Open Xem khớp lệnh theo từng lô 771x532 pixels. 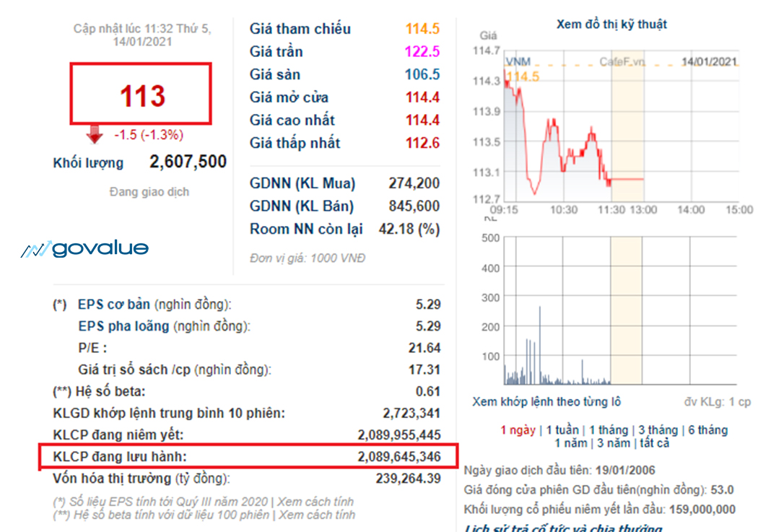pos(546,402)
